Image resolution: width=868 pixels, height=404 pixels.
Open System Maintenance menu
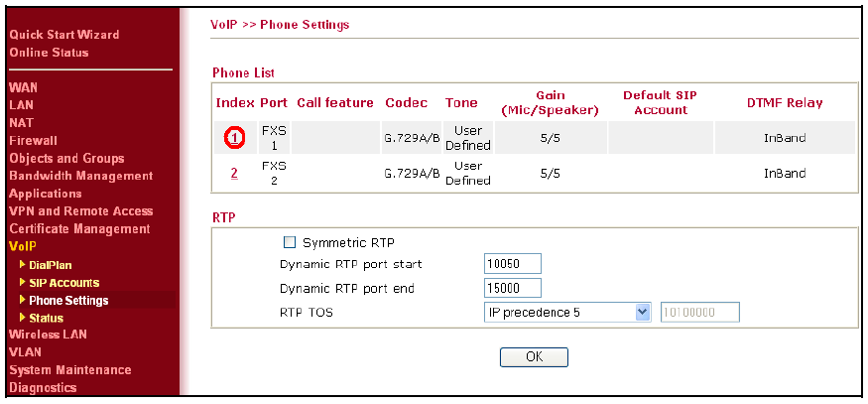point(70,369)
